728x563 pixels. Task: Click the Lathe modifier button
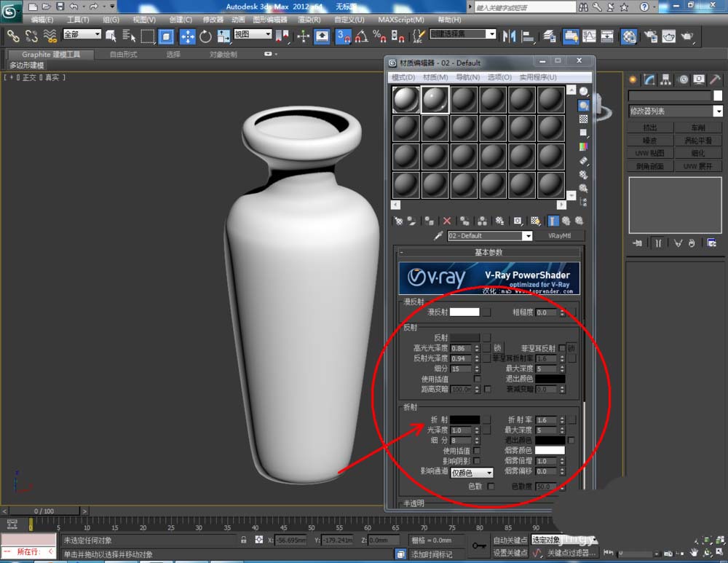pyautogui.click(x=698, y=127)
